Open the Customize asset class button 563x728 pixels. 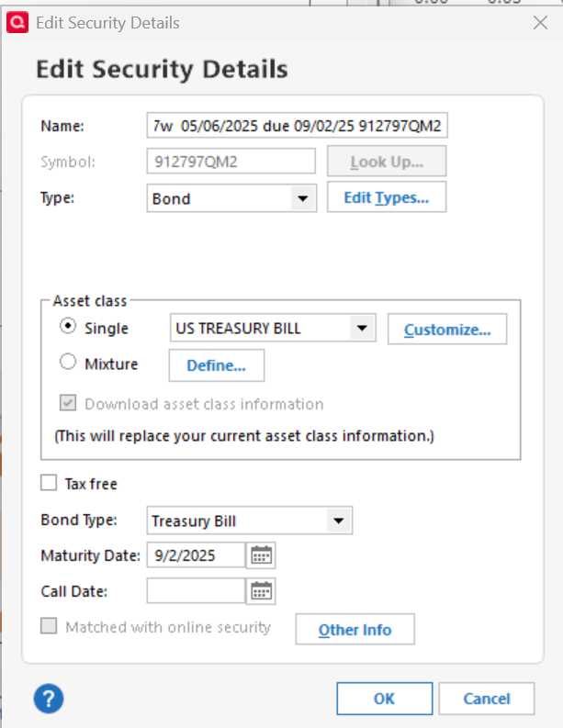coord(447,330)
